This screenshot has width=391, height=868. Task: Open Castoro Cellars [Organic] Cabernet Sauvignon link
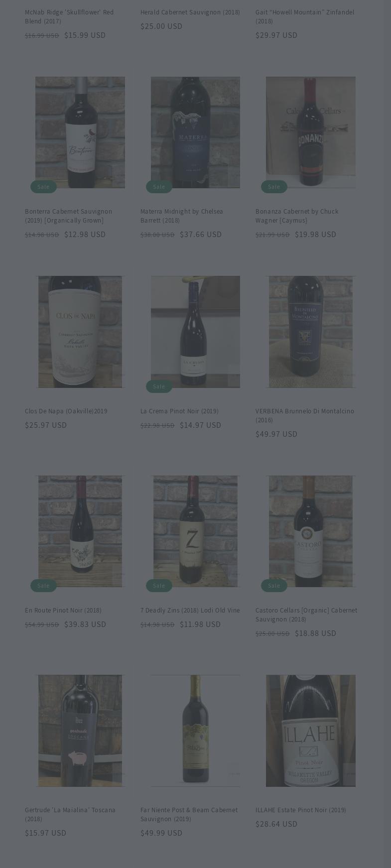306,615
